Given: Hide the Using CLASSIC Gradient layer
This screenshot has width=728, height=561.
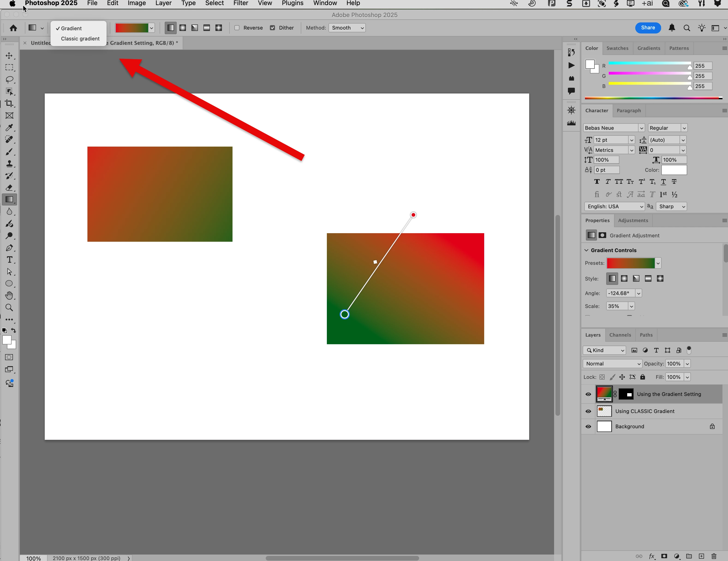Looking at the screenshot, I should click(x=588, y=411).
